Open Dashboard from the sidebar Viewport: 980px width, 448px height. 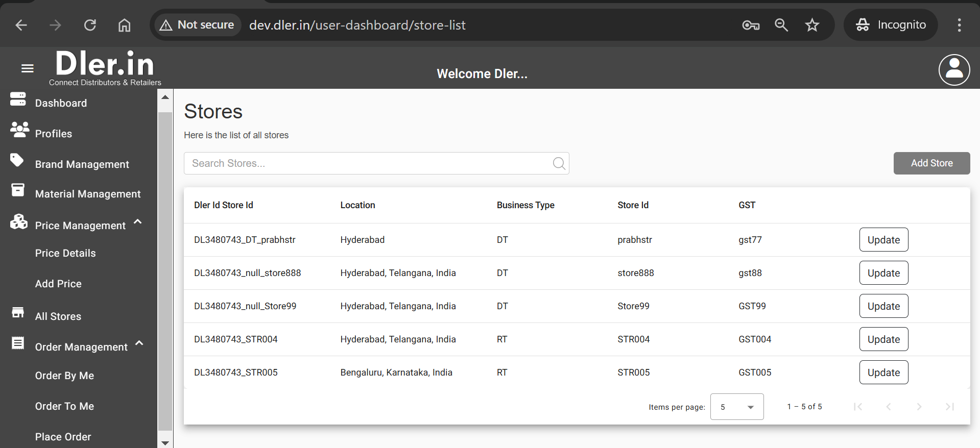61,103
